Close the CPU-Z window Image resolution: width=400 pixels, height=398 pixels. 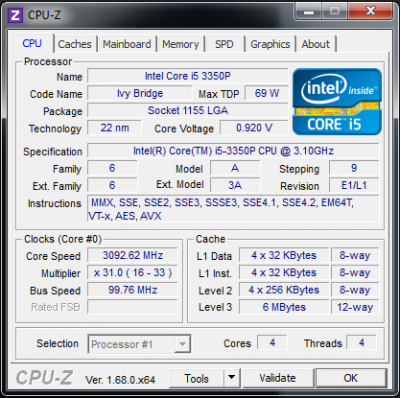(370, 12)
